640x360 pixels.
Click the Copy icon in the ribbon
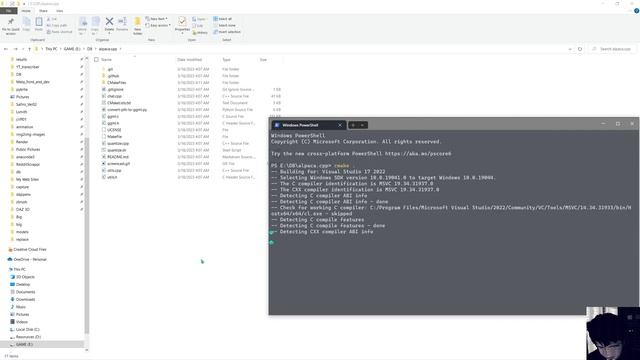(27, 22)
